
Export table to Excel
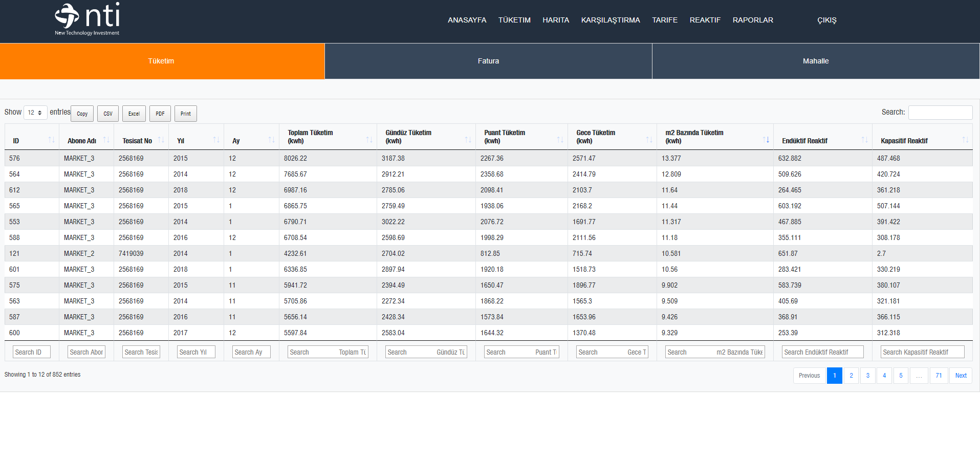coord(134,114)
